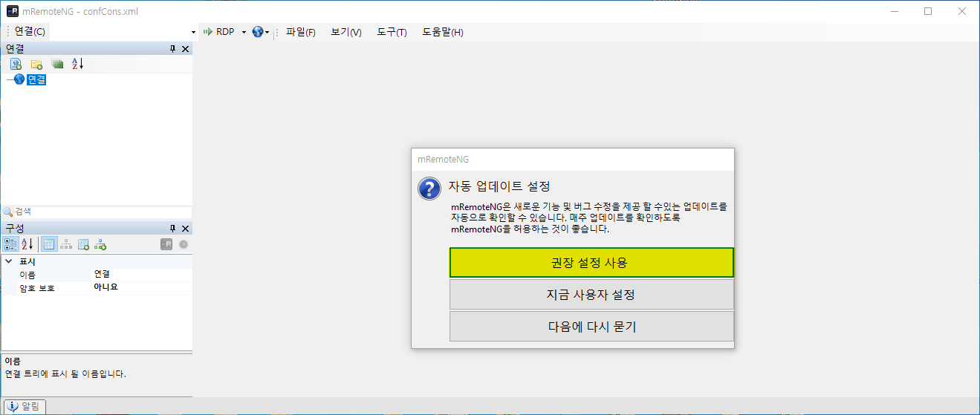Click the 검색 search field
This screenshot has height=415, width=980.
(x=103, y=212)
